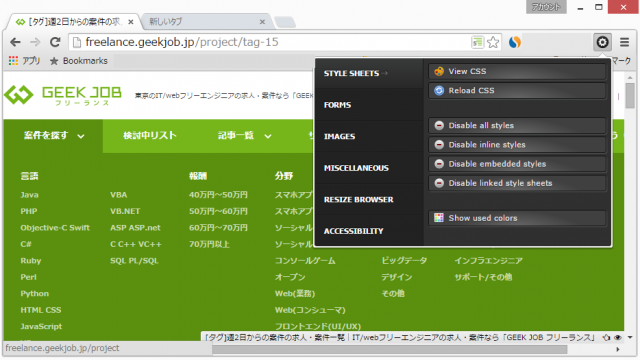Toggle Disable all styles

click(x=517, y=125)
